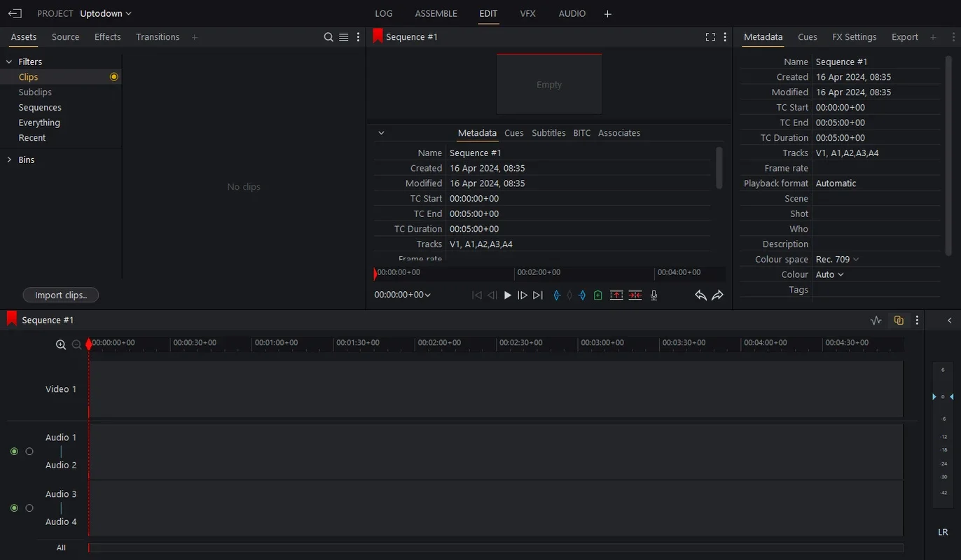Click red Sequence #1 flag in viewer
961x560 pixels.
pos(378,36)
